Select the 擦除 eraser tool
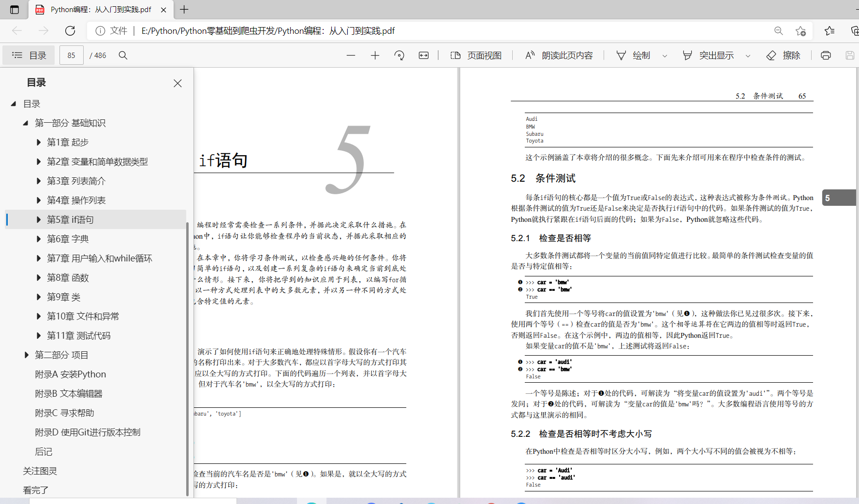The width and height of the screenshot is (859, 504). tap(783, 55)
